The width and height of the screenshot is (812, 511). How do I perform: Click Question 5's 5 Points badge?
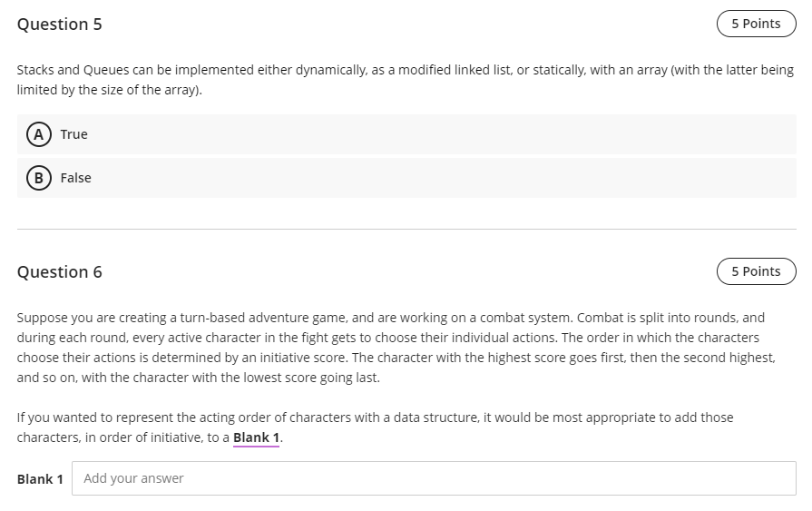click(x=756, y=24)
